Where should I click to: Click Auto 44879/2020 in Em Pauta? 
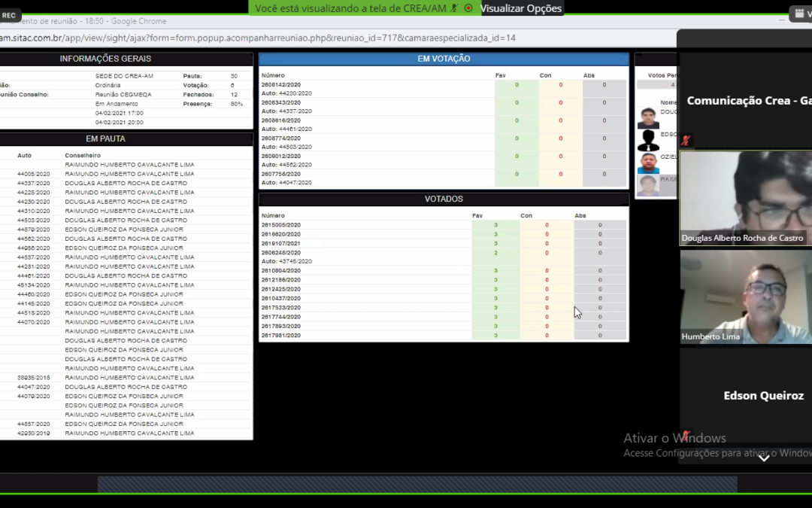[x=34, y=230]
